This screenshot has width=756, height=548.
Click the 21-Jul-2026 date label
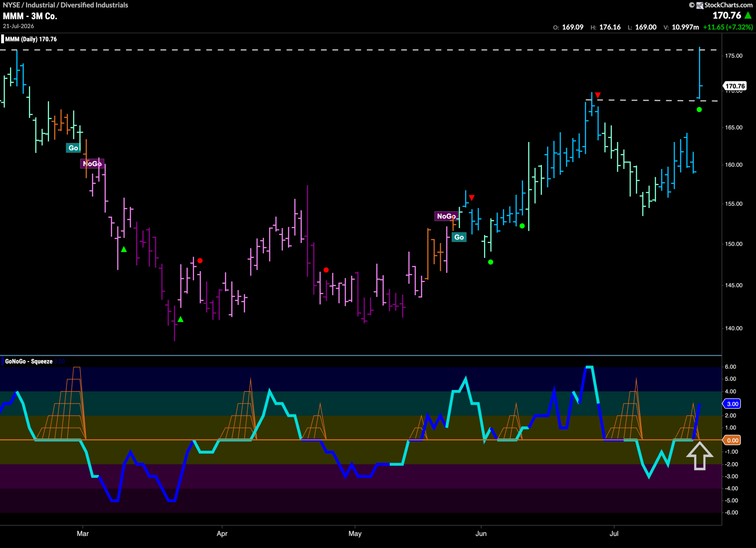18,26
